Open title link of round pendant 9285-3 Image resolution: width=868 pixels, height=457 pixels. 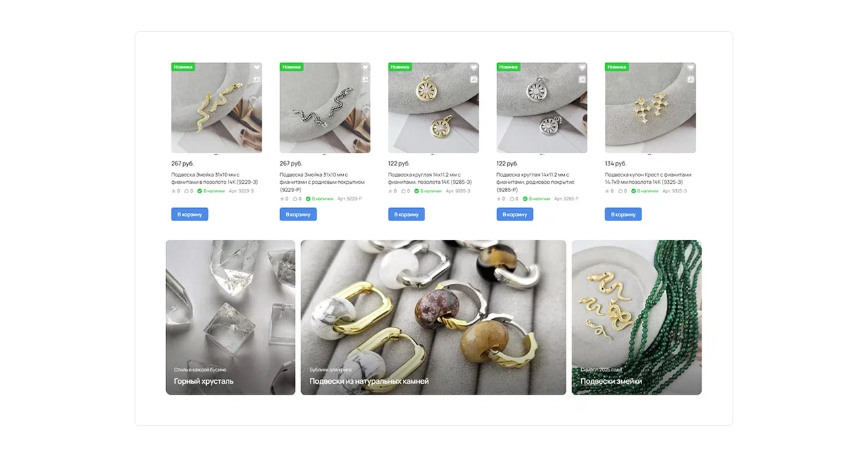pos(430,178)
